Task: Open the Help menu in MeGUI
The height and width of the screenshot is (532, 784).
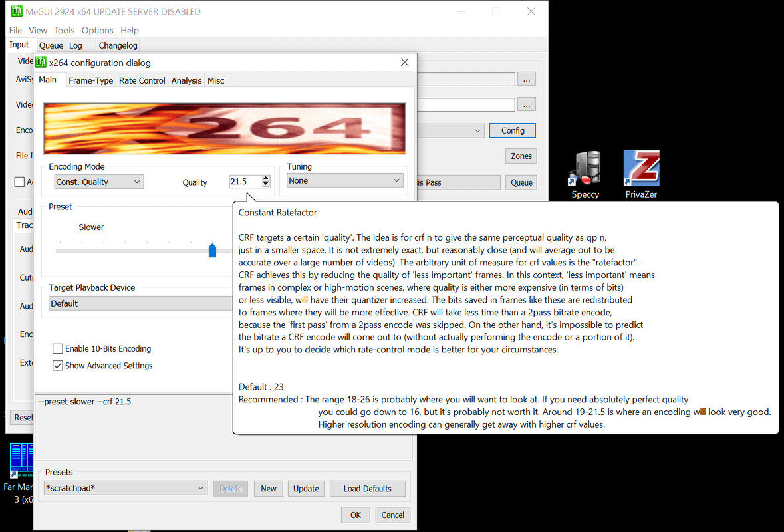Action: coord(130,30)
